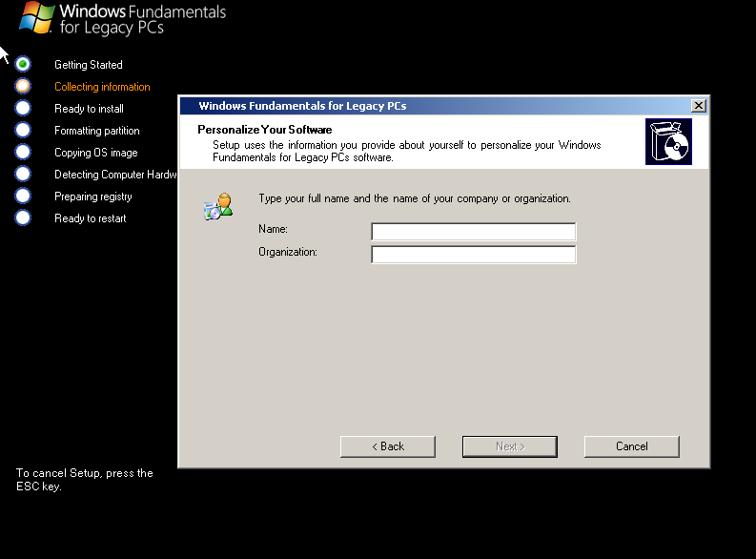Screen dimensions: 756x559
Task: Click the Organization input field
Action: pyautogui.click(x=474, y=255)
